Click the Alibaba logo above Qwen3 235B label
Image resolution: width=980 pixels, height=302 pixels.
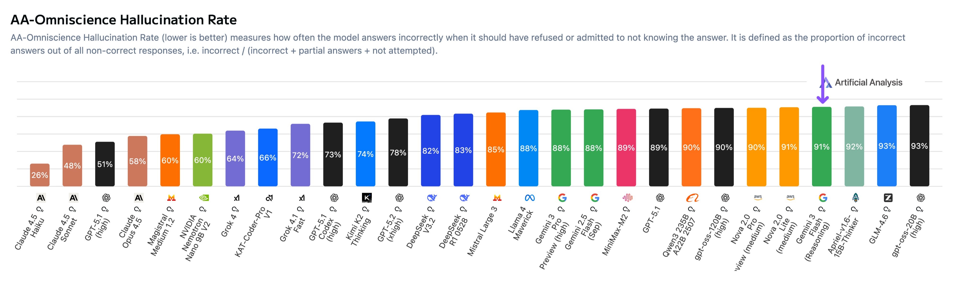pyautogui.click(x=692, y=198)
